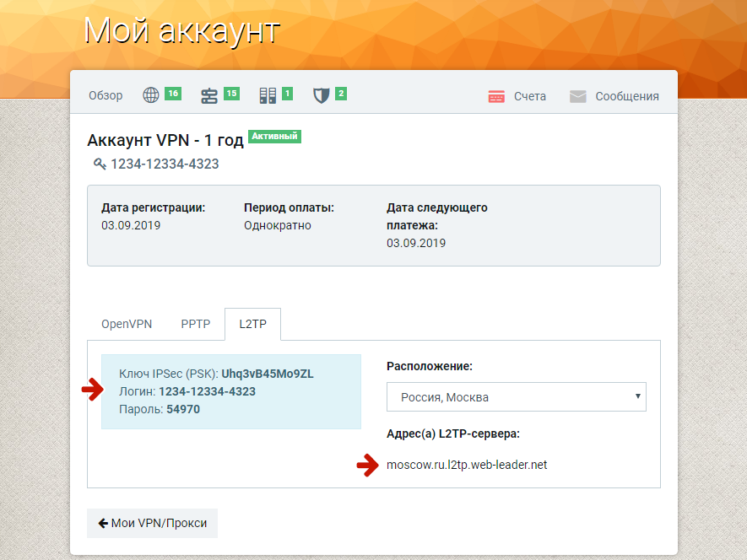The width and height of the screenshot is (747, 560).
Task: Click the dropdown arrow in location selector
Action: tap(637, 396)
